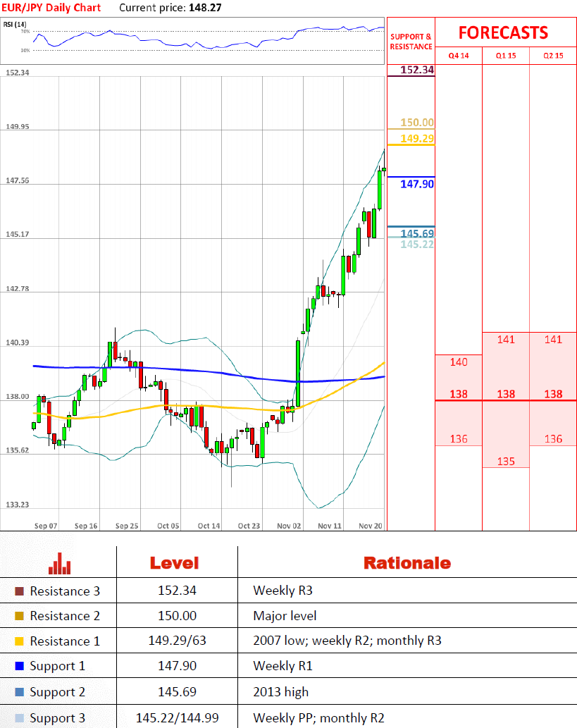Click the 152.34 cell in Level column
This screenshot has width=577, height=728.
(177, 591)
